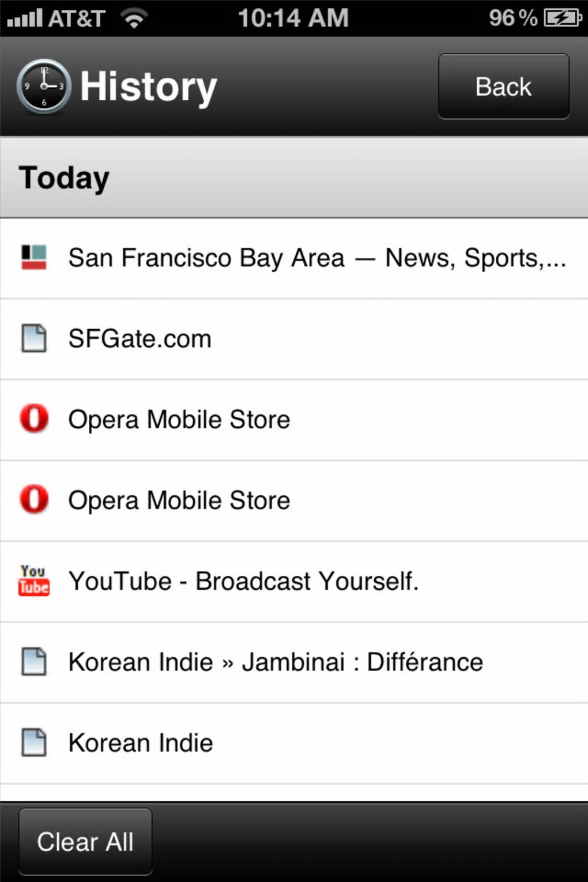The height and width of the screenshot is (882, 588).
Task: Click the first Opera logo icon
Action: [34, 419]
